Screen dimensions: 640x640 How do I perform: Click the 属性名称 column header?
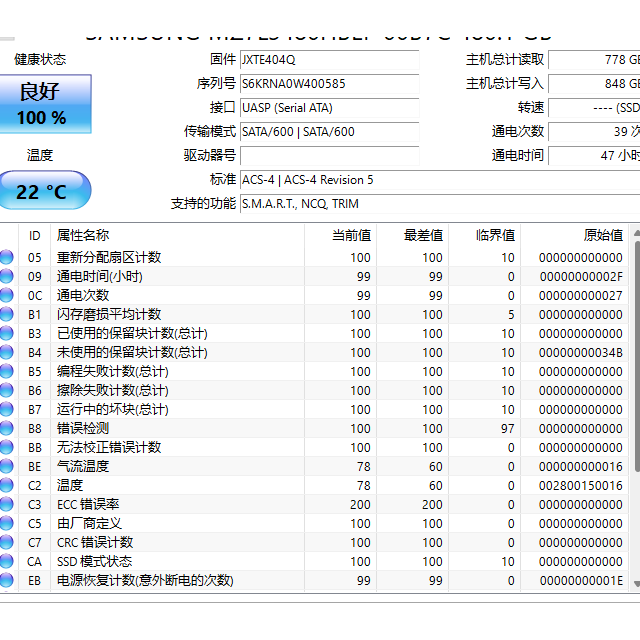(x=177, y=236)
